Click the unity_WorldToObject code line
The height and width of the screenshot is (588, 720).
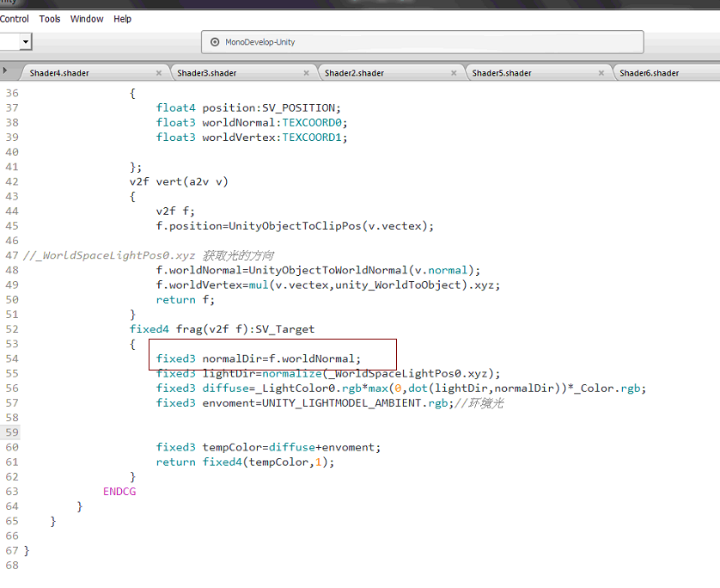click(328, 285)
